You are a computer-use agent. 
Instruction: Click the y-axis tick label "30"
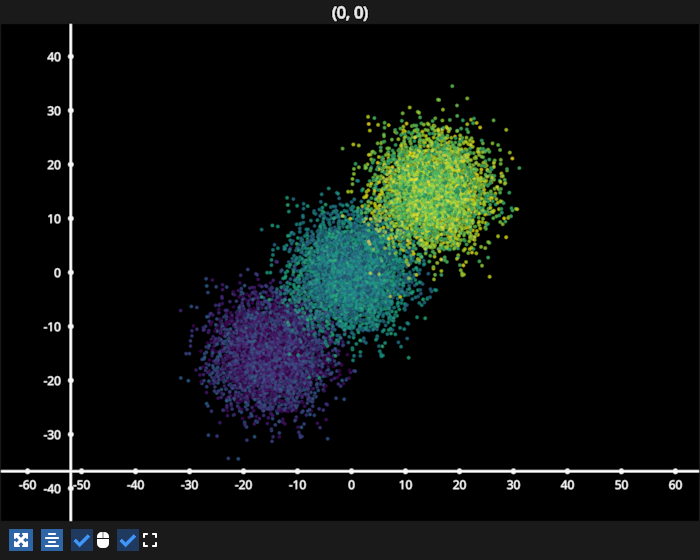(54, 111)
